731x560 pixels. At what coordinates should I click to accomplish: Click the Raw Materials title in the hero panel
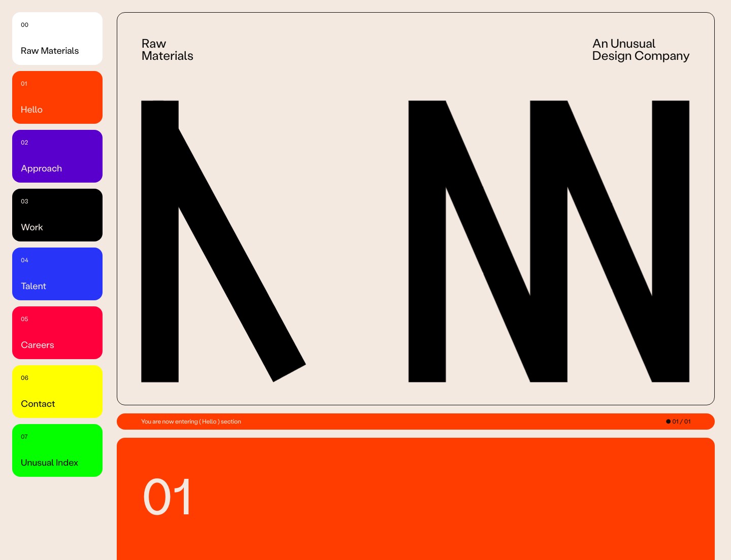point(167,50)
